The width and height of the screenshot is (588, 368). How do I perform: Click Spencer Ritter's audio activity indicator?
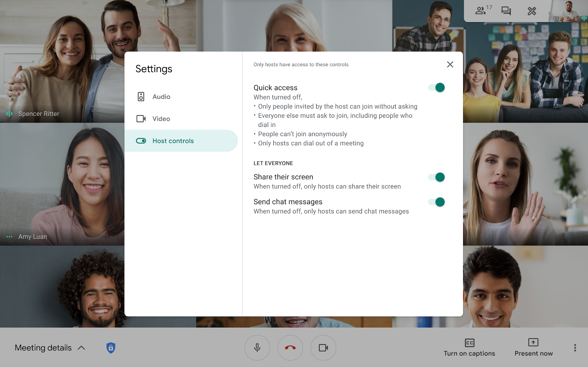(10, 114)
